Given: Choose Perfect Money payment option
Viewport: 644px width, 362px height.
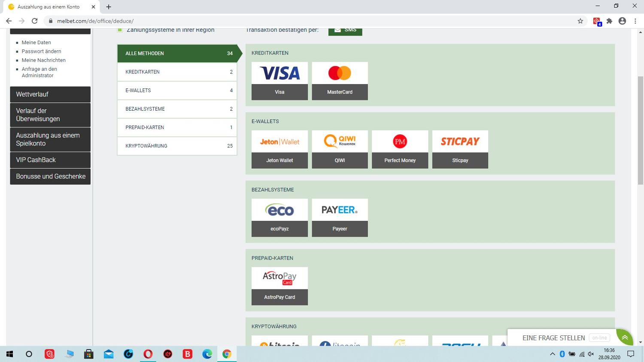Looking at the screenshot, I should point(400,149).
